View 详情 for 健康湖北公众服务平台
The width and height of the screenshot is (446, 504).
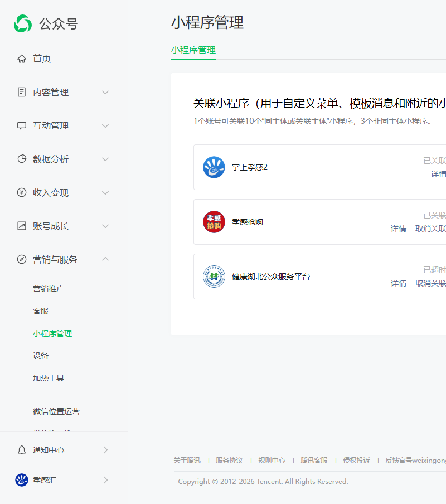click(399, 283)
